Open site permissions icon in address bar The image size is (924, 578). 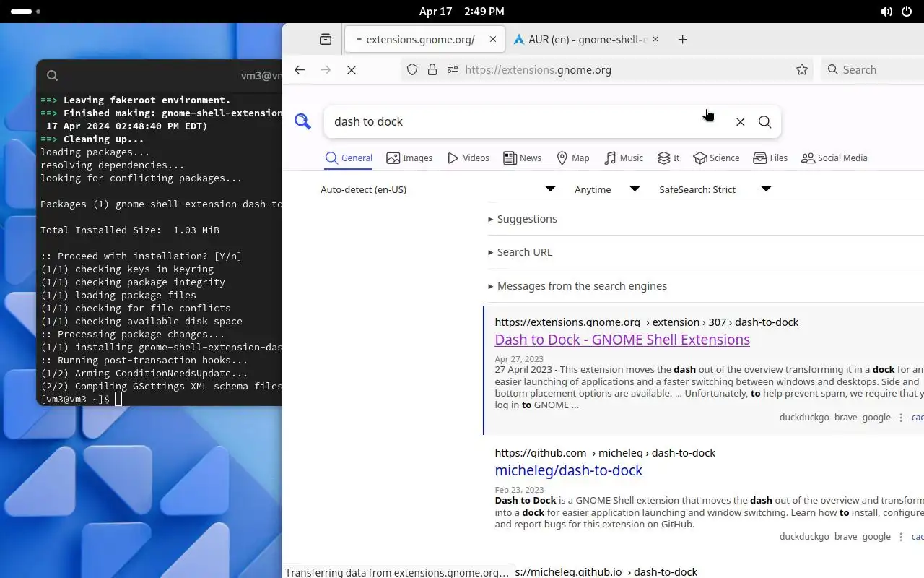point(453,70)
